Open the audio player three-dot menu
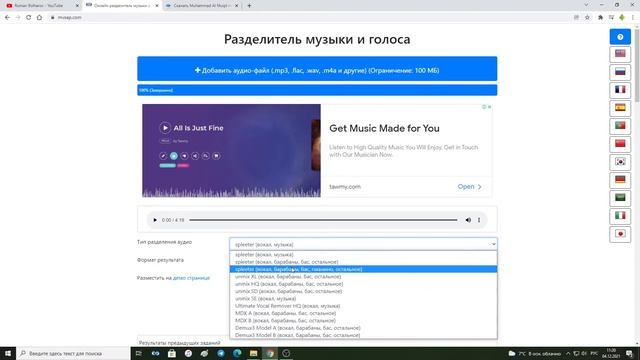The width and height of the screenshot is (640, 360). pyautogui.click(x=479, y=220)
